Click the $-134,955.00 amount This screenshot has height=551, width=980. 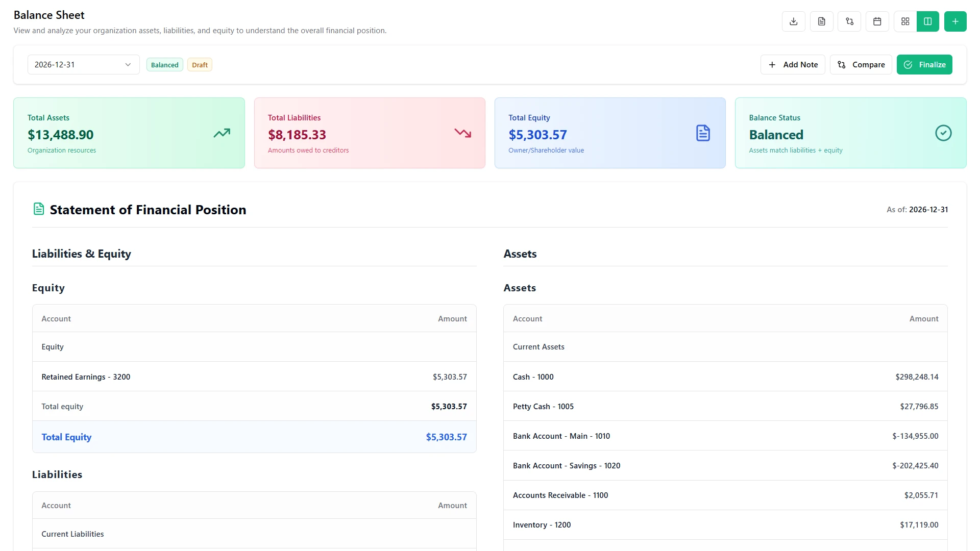[x=915, y=436]
